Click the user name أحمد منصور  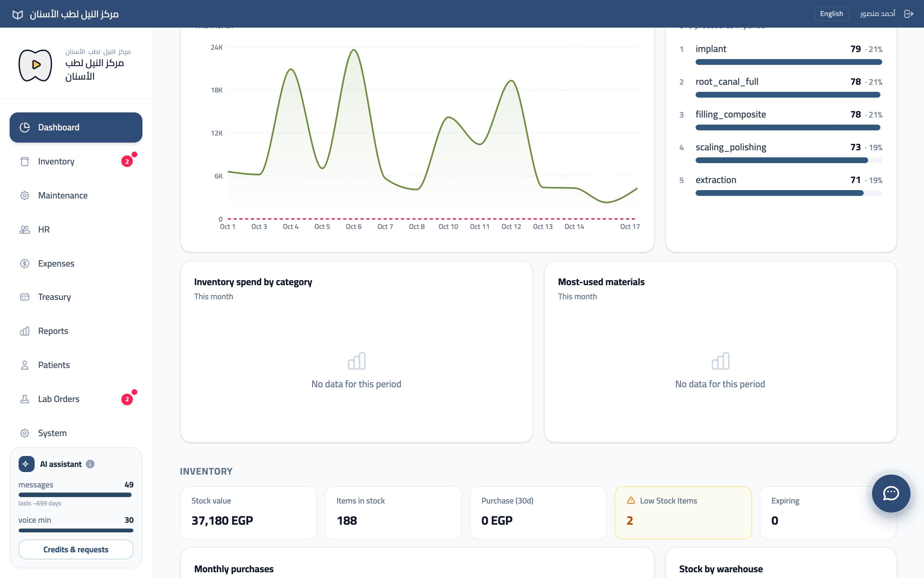pyautogui.click(x=877, y=14)
